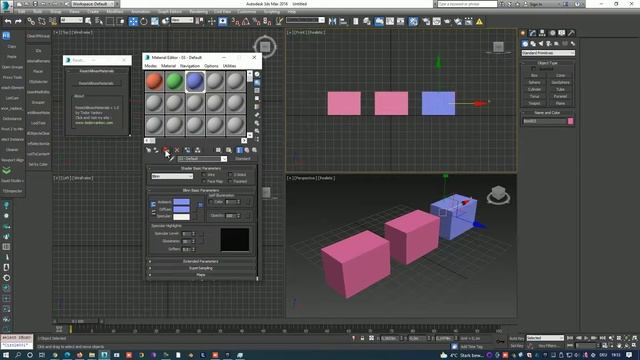Enable the Wire checkbox
Viewport: 640px width, 360px height.
[x=204, y=175]
